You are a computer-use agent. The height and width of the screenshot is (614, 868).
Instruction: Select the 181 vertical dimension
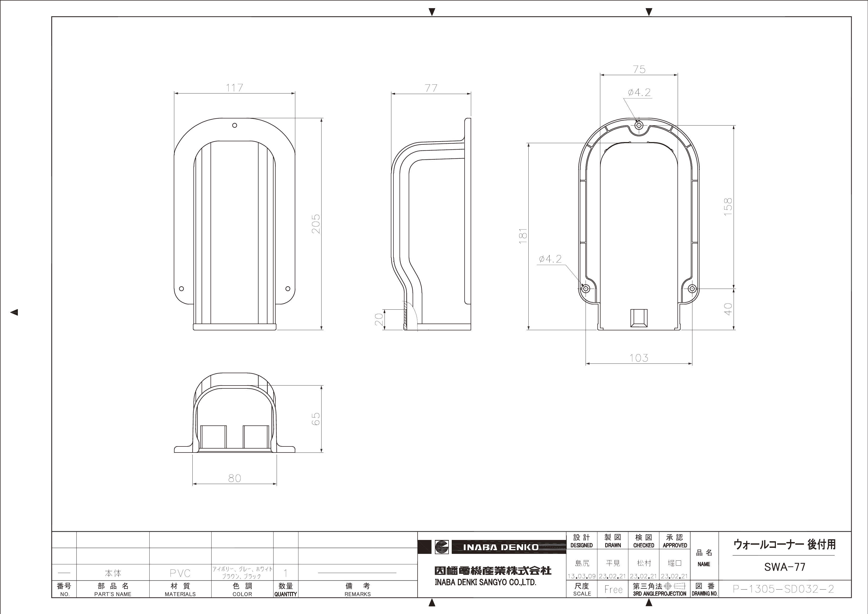click(523, 236)
